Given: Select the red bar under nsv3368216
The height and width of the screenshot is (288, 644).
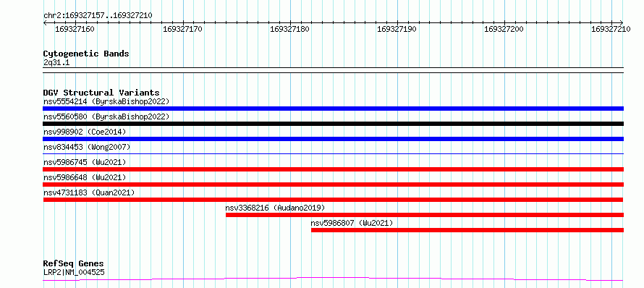Looking at the screenshot, I should click(425, 215).
